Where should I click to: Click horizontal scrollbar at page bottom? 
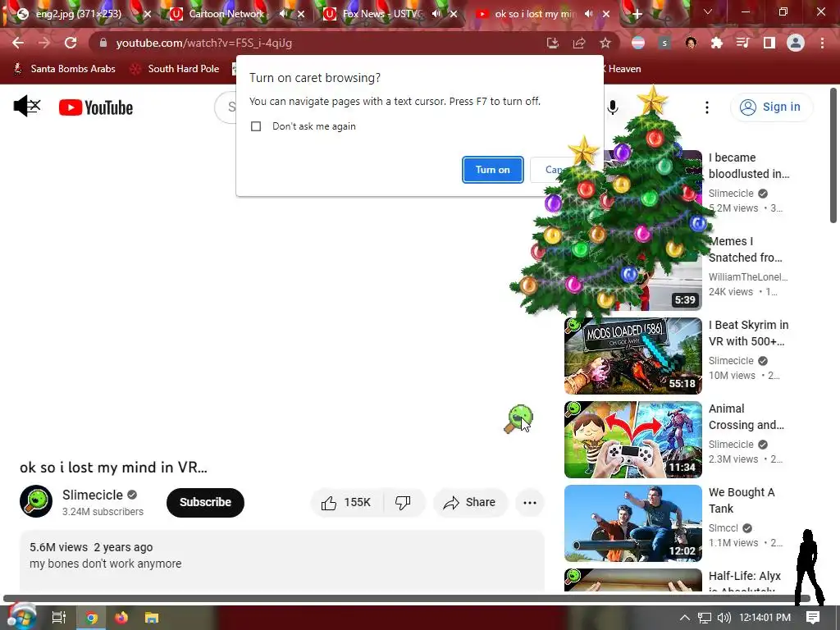click(407, 598)
